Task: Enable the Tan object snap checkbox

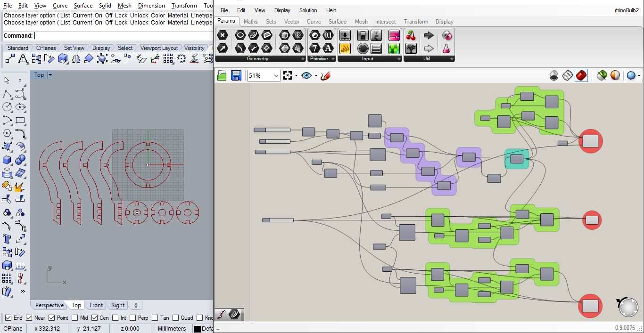Action: 155,318
